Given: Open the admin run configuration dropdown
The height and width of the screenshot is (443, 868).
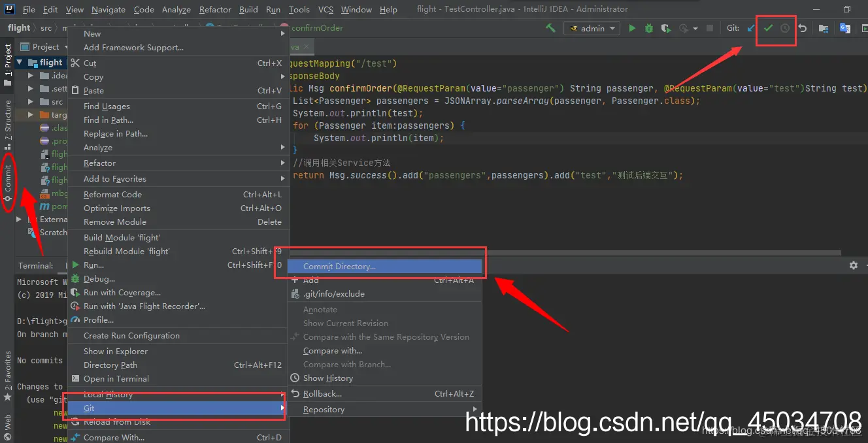Looking at the screenshot, I should [x=592, y=28].
